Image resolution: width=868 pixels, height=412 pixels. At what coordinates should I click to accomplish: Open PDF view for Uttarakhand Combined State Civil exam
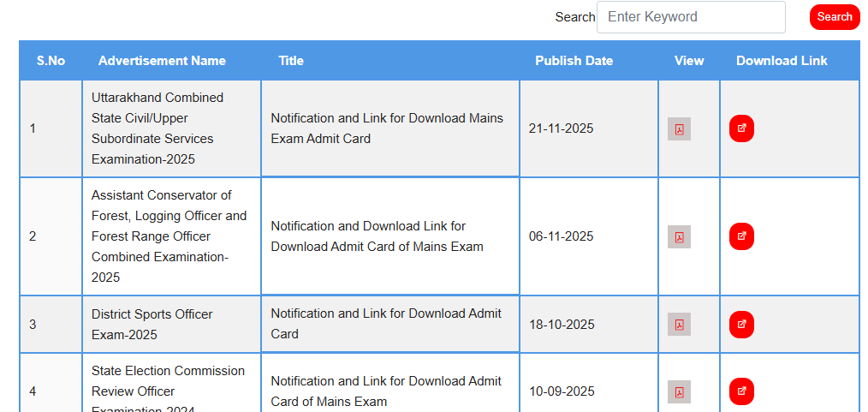tap(679, 129)
